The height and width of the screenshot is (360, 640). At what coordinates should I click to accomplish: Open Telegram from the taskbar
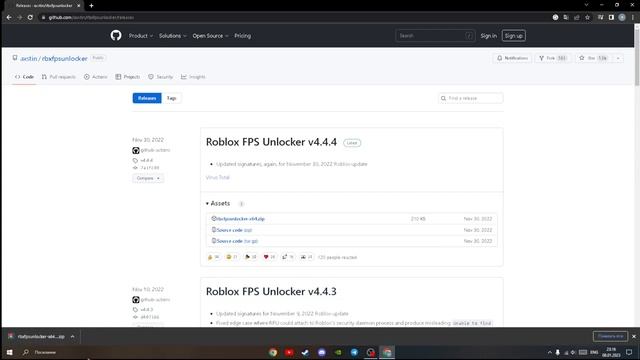click(x=354, y=352)
